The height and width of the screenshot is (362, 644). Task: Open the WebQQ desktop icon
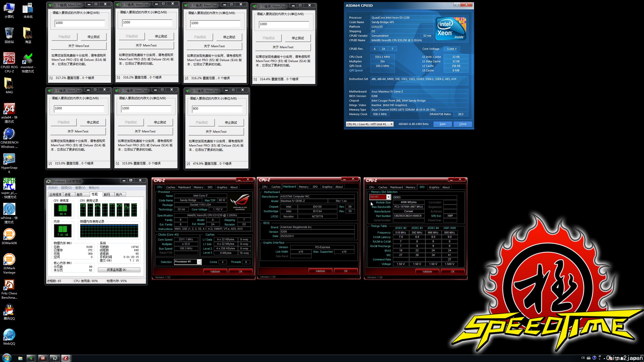(x=9, y=337)
